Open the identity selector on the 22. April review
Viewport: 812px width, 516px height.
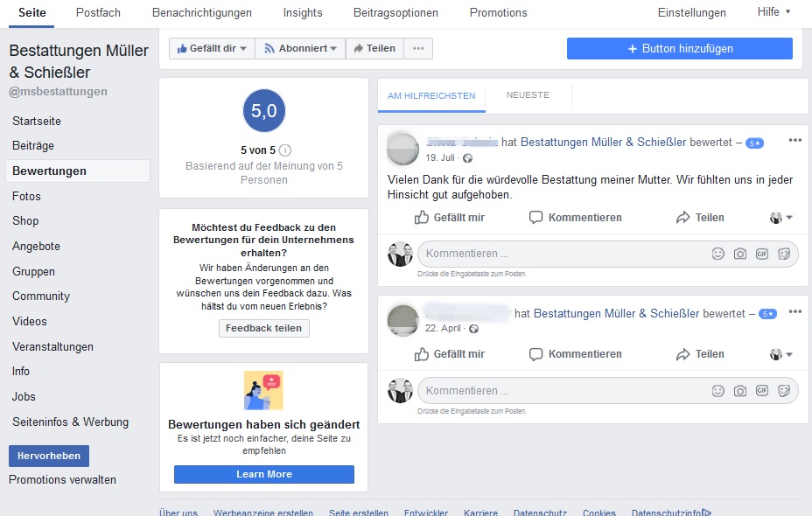[780, 354]
